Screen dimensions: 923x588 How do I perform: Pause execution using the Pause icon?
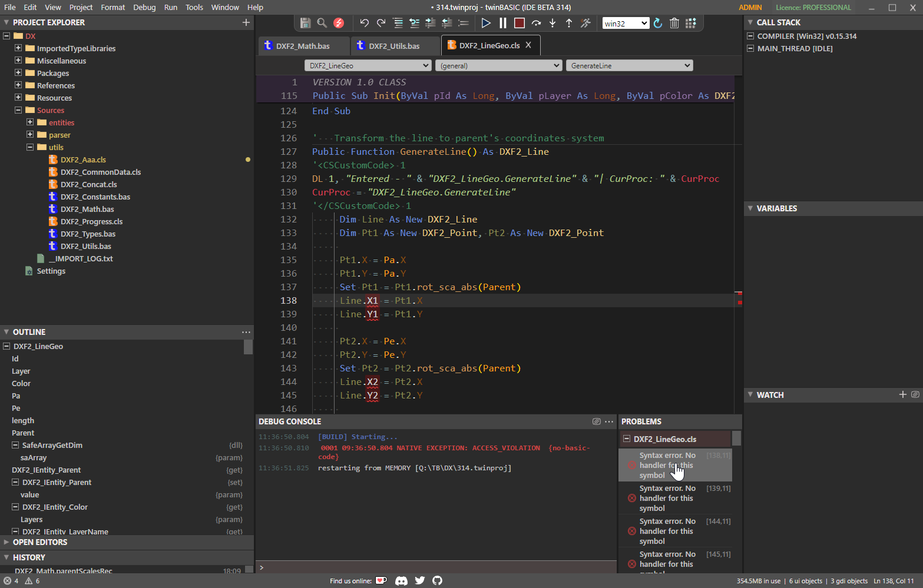coord(502,23)
